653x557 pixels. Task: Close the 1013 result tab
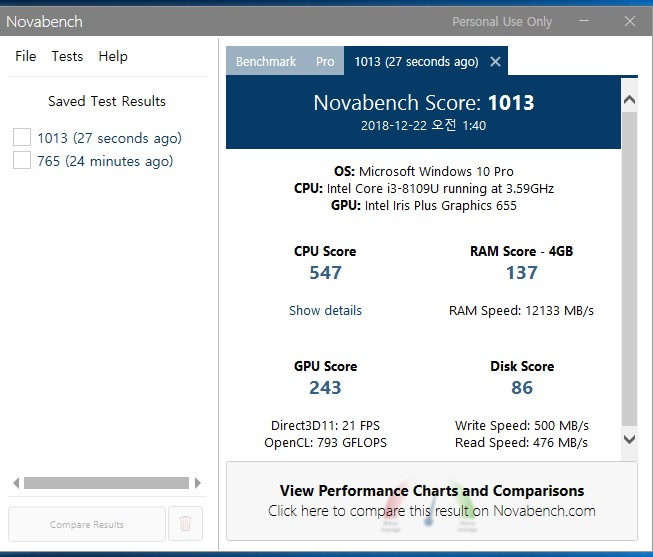[495, 62]
